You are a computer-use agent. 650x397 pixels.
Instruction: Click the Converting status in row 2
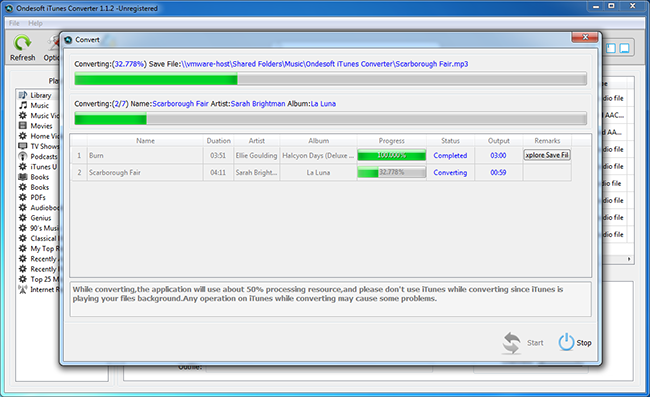(x=450, y=172)
